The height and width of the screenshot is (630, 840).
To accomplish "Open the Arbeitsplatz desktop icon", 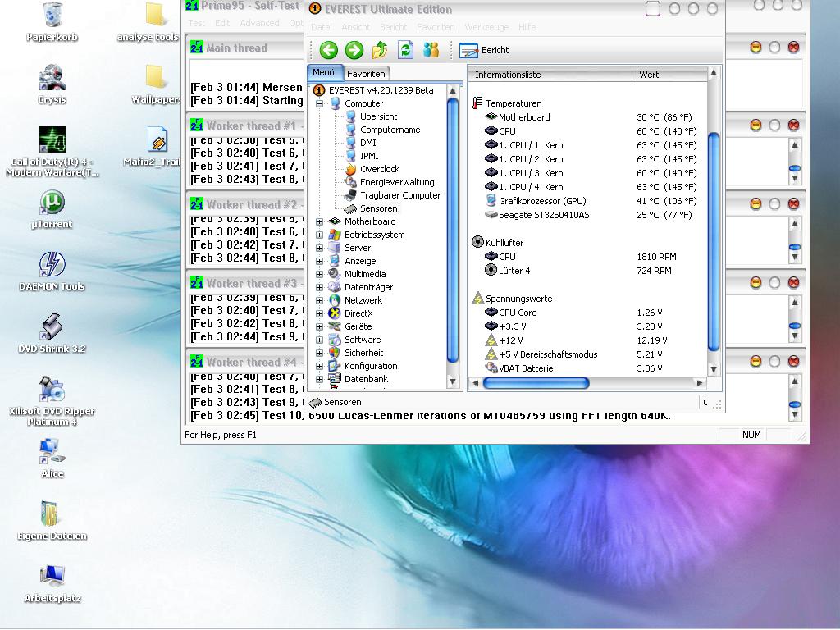I will 52,583.
